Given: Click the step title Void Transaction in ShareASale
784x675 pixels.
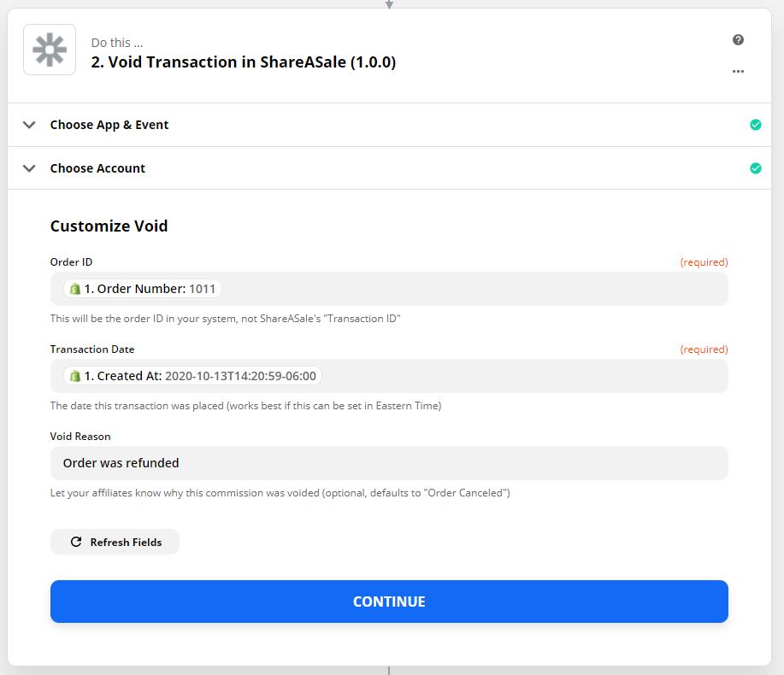Looking at the screenshot, I should pyautogui.click(x=243, y=62).
